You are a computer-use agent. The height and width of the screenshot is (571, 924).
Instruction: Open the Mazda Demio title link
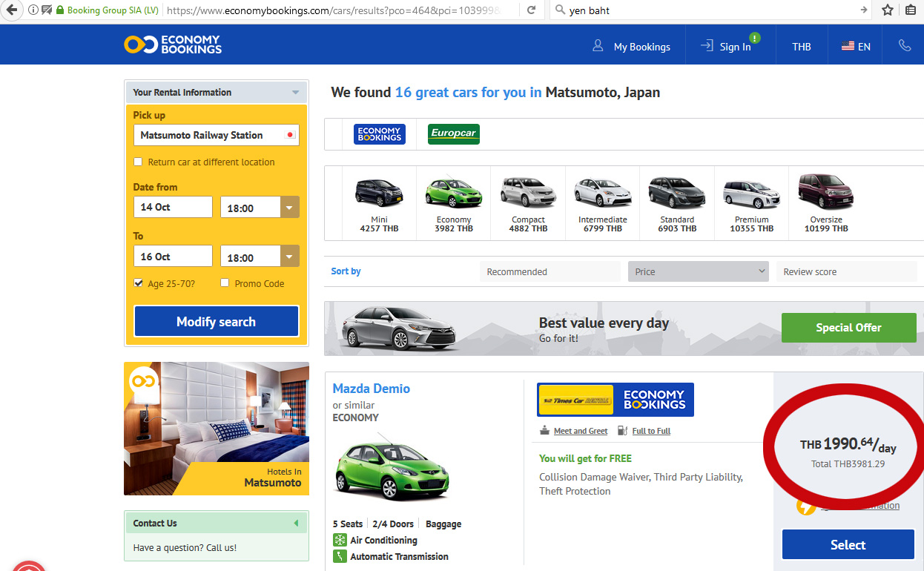tap(371, 389)
